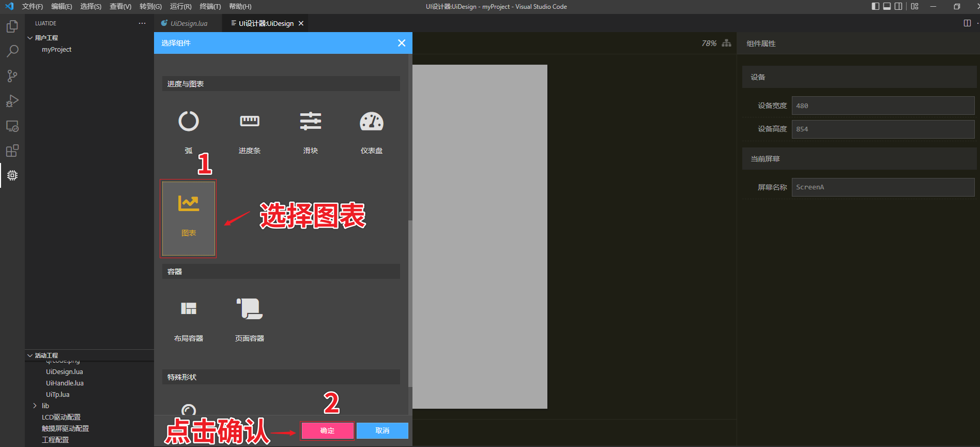Pick the slider (滑块) component icon

point(311,122)
